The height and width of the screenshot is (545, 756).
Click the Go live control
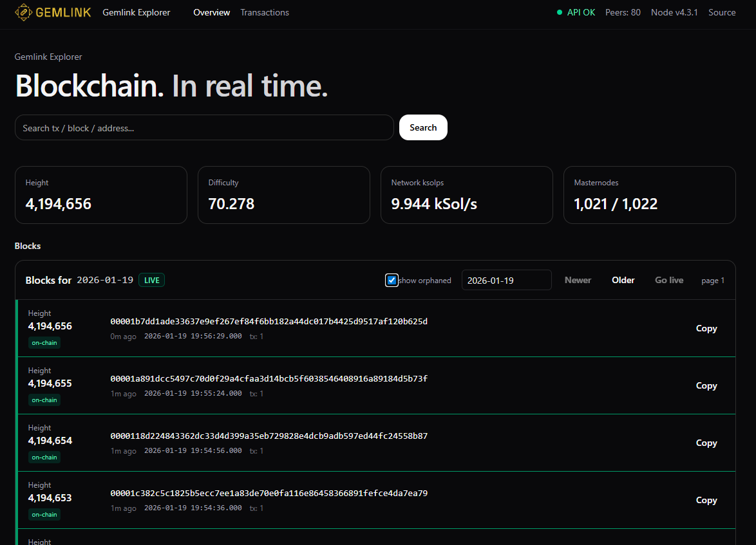coord(668,280)
